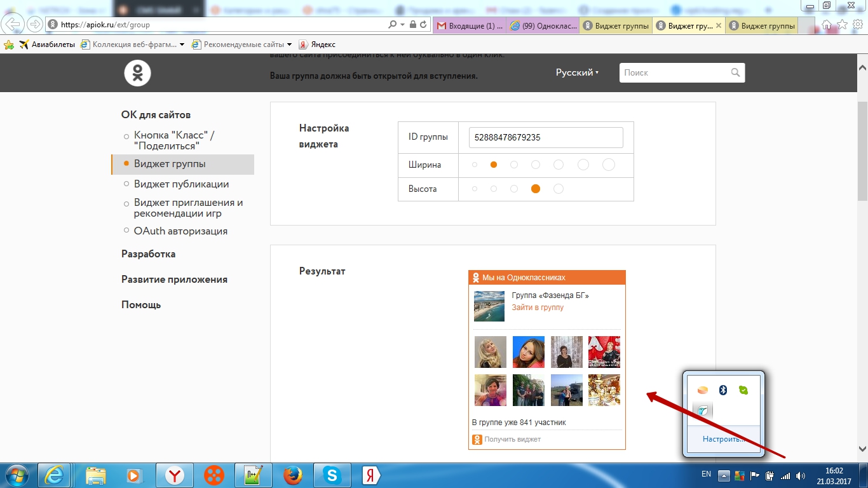
Task: Open the Яндекс bookmark in the favorites bar
Action: coord(317,44)
